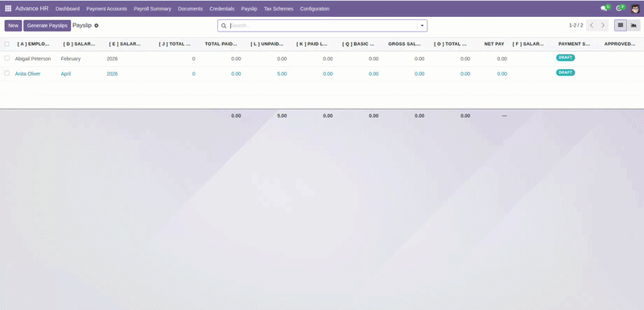Open the Credentials menu
Viewport: 644px width, 310px height.
click(222, 9)
